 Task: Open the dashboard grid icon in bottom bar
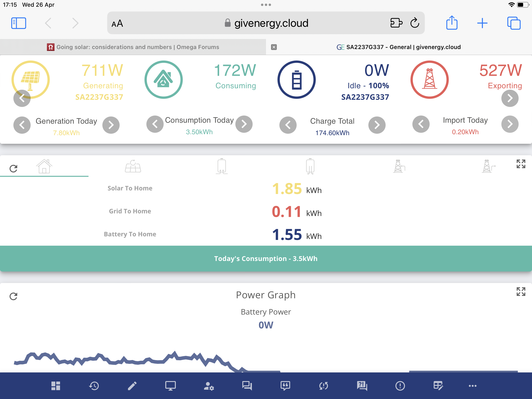pos(55,386)
